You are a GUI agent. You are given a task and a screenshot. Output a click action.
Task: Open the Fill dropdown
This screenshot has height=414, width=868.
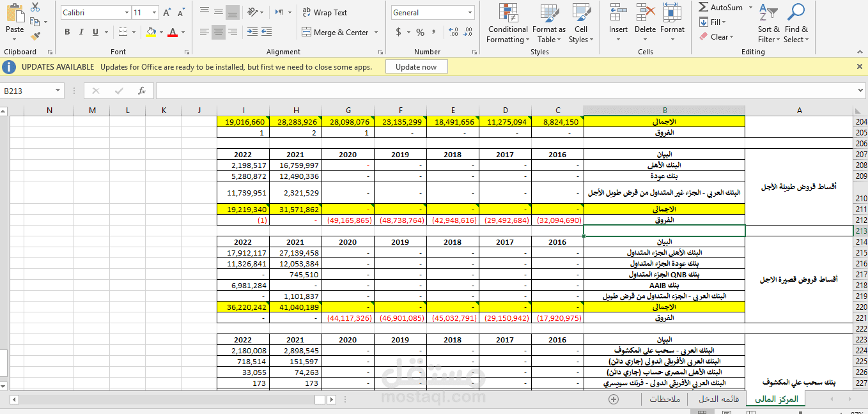(x=713, y=22)
